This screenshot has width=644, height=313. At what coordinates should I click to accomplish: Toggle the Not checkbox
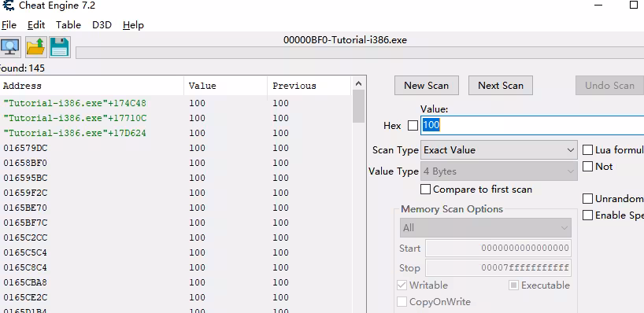coord(588,167)
